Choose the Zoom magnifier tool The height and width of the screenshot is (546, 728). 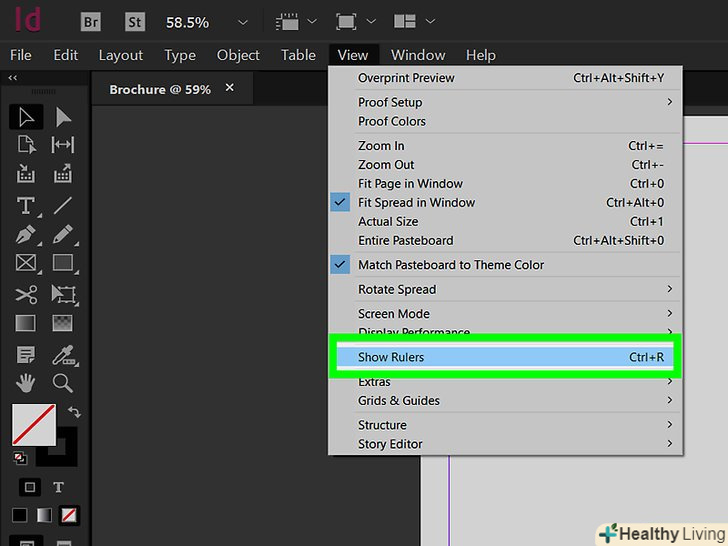[x=63, y=383]
